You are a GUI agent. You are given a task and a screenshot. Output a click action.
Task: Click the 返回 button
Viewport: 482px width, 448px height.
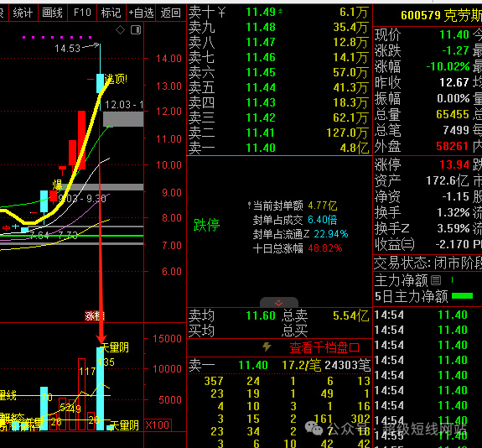tap(171, 13)
